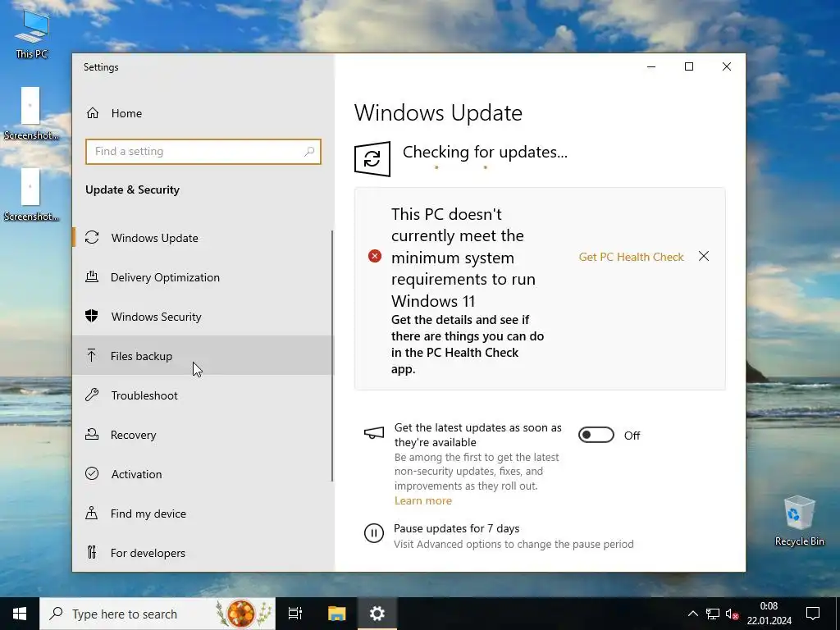Open Find my device page
This screenshot has height=630, width=840.
point(203,514)
